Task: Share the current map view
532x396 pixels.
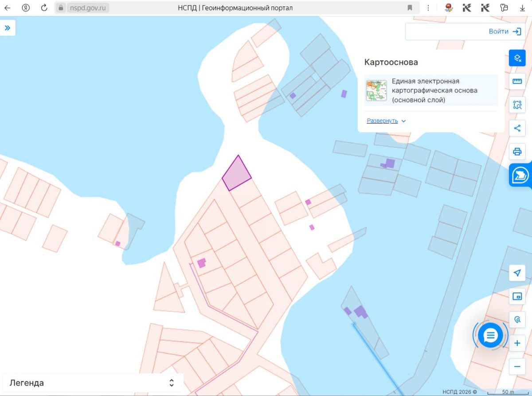Action: coord(517,128)
